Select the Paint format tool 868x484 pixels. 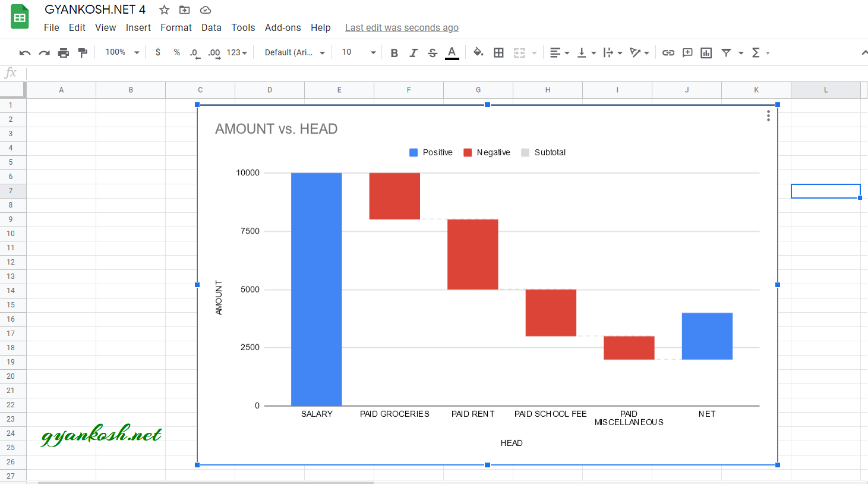pyautogui.click(x=83, y=53)
